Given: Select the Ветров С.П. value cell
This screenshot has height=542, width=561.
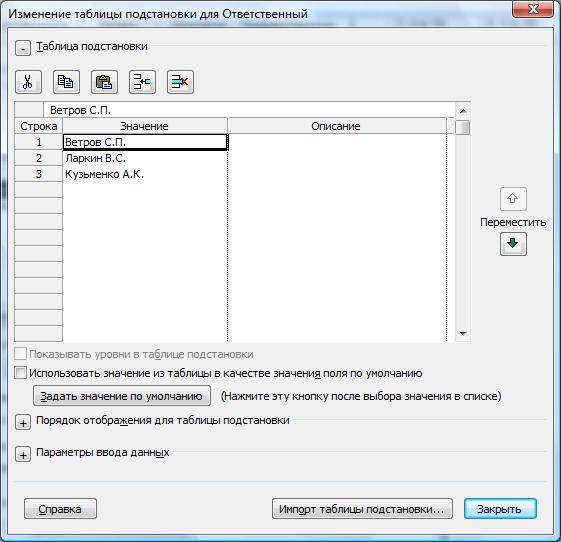Looking at the screenshot, I should [x=145, y=142].
